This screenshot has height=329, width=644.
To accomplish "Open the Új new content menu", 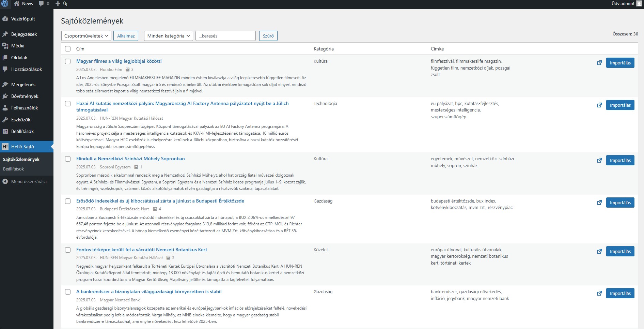I will pyautogui.click(x=62, y=4).
